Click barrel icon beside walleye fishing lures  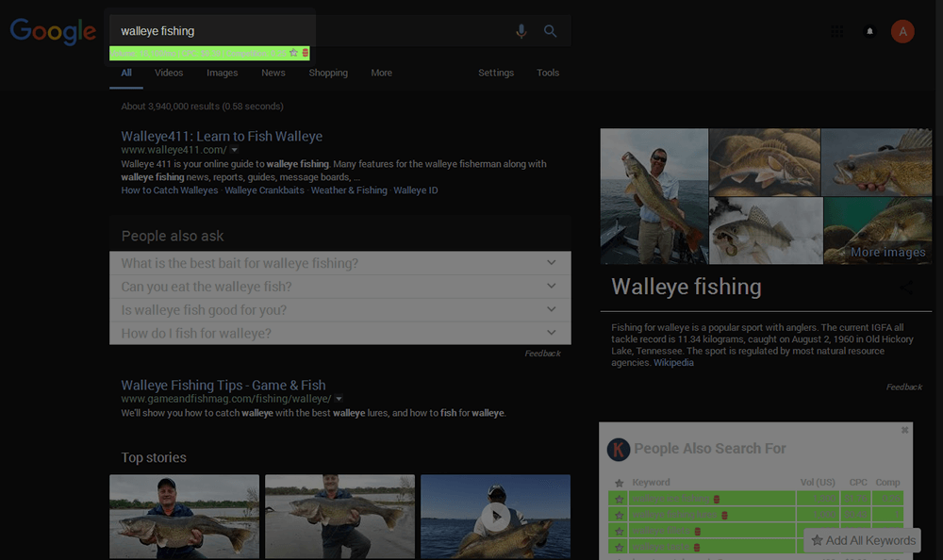coord(724,515)
